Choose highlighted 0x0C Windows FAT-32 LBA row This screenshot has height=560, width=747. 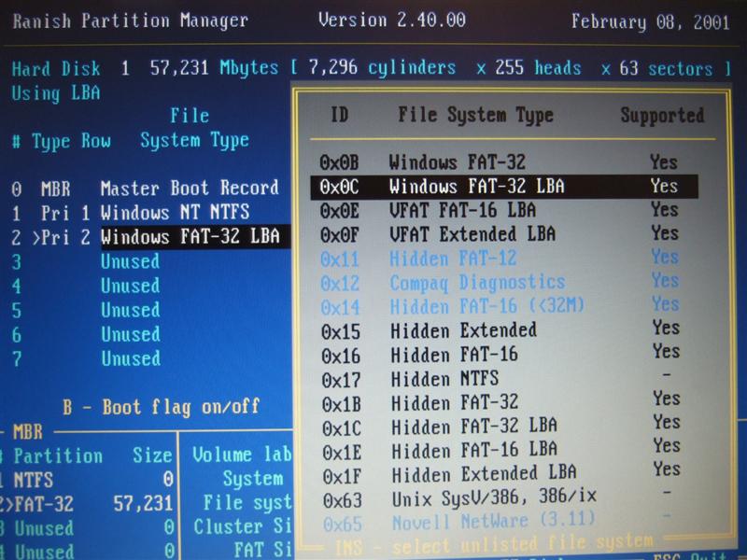(x=504, y=186)
